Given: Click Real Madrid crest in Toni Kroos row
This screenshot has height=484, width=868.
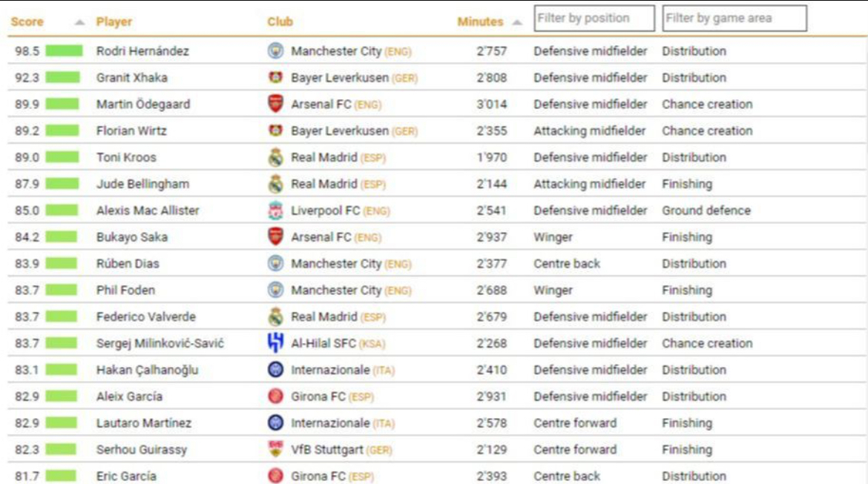Looking at the screenshot, I should (275, 158).
